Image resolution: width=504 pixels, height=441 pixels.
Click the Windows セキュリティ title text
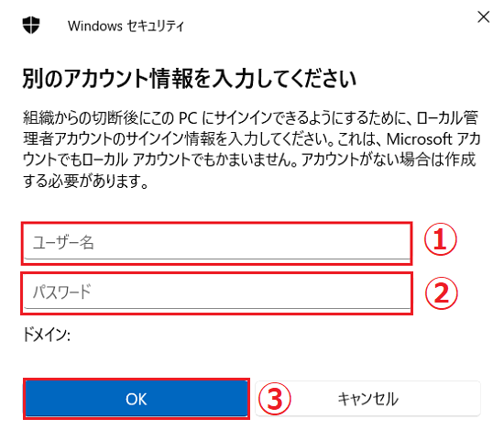click(126, 26)
